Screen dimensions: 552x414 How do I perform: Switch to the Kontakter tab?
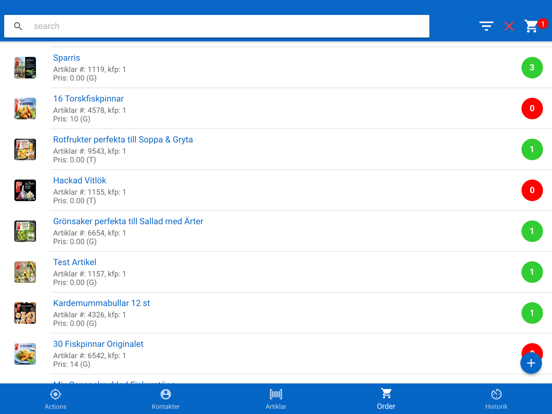click(x=165, y=399)
